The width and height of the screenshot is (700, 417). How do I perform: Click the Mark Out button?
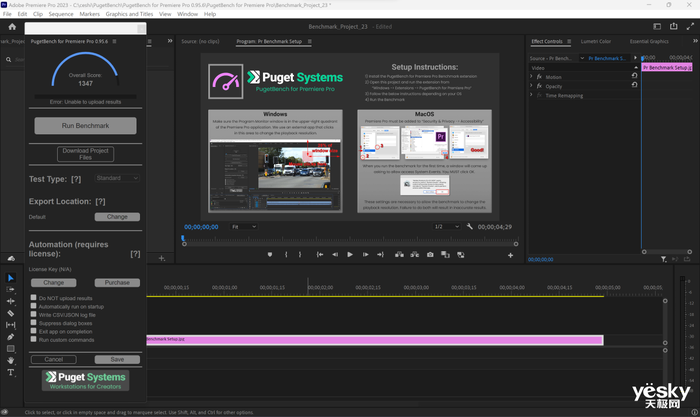tap(300, 254)
